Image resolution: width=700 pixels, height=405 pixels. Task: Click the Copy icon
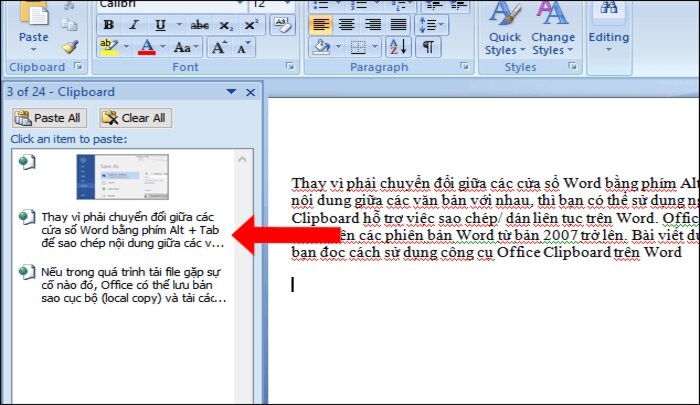[69, 25]
